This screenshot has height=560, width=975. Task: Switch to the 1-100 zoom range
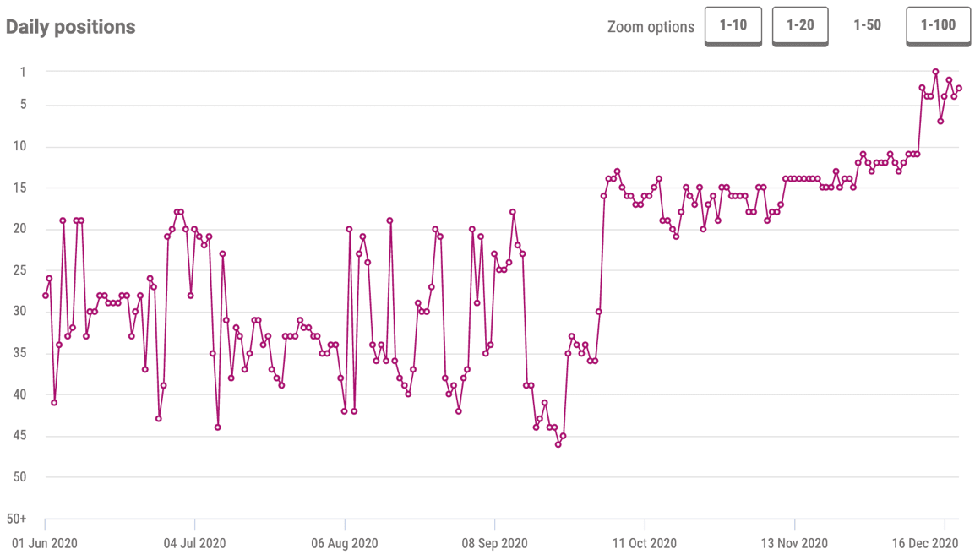938,26
